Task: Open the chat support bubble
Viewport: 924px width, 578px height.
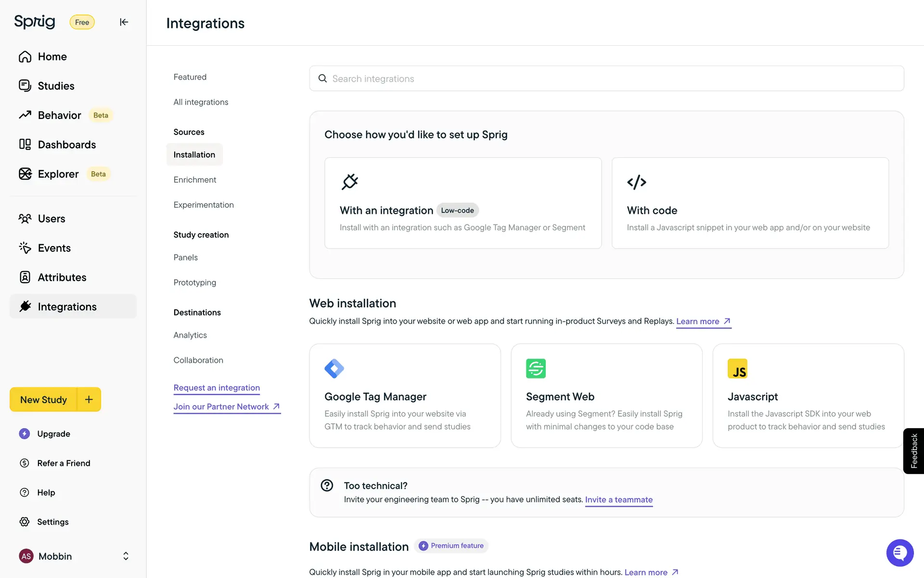Action: point(899,552)
